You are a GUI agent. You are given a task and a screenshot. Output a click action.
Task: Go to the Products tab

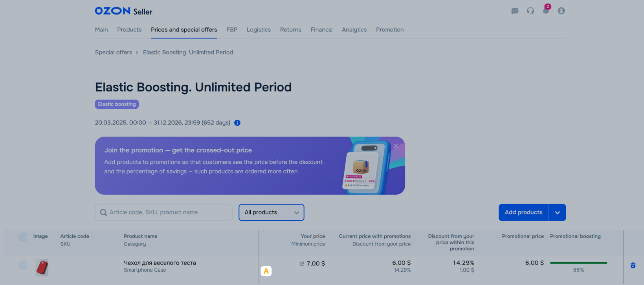click(x=129, y=30)
